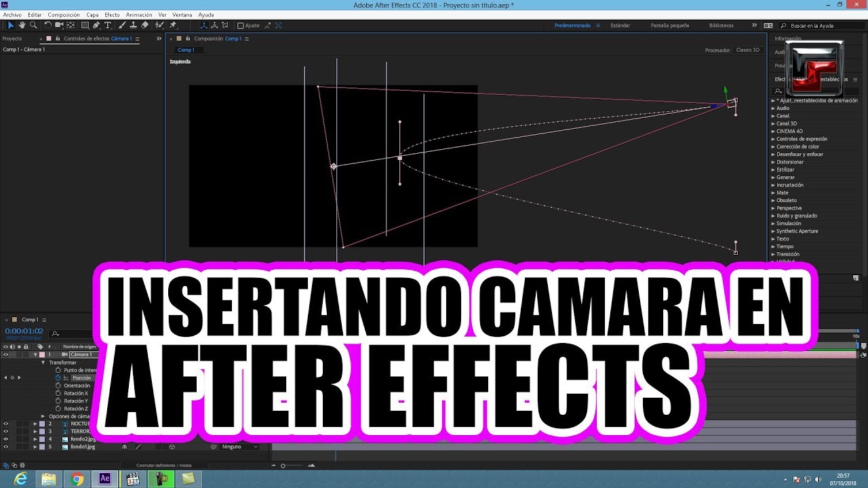868x488 pixels.
Task: Open the Proyecto panel tab
Action: tap(12, 39)
